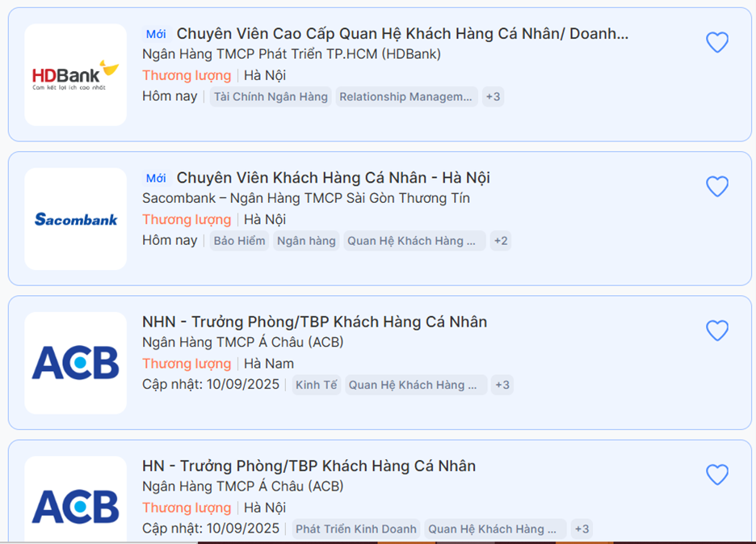Open the Sacombank company logo
This screenshot has width=756, height=544.
pos(76,219)
